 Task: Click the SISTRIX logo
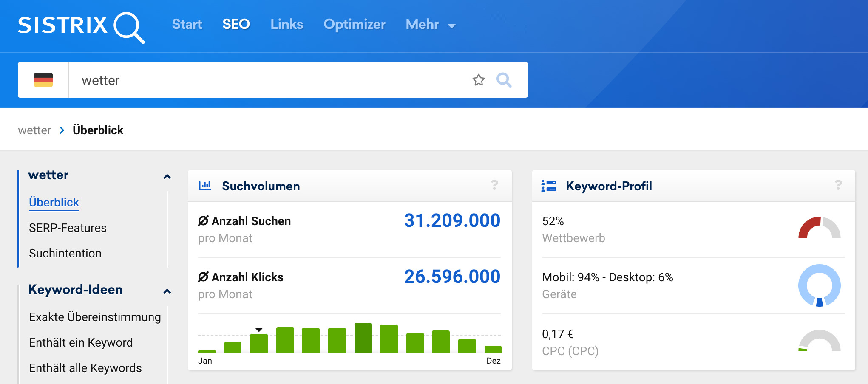[81, 26]
